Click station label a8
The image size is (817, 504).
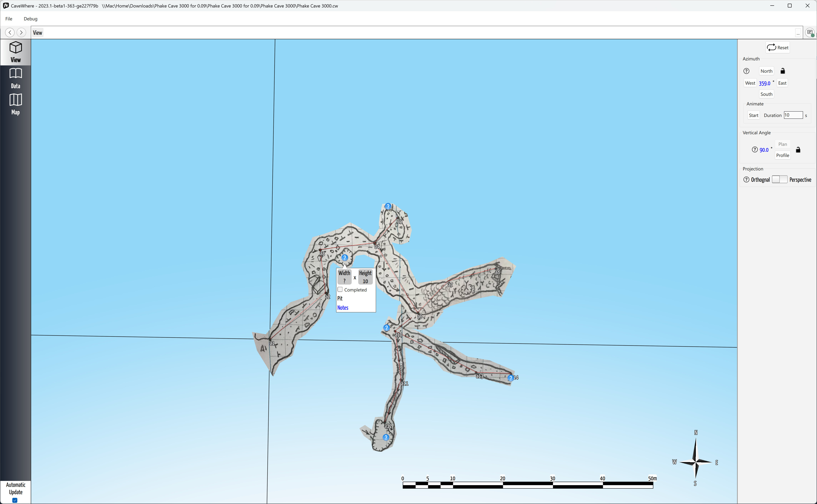click(498, 272)
